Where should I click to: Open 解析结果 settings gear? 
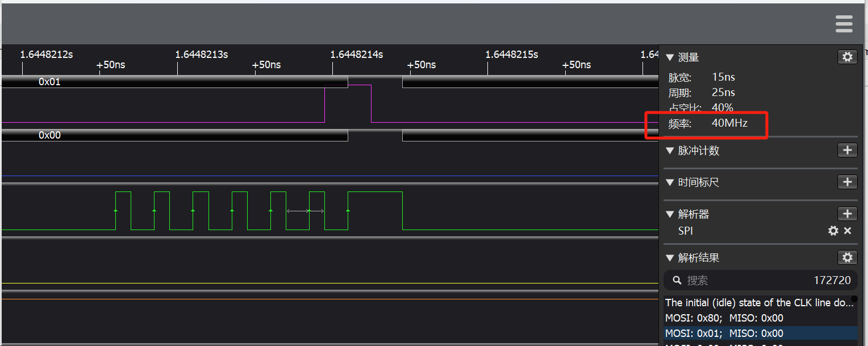pos(848,257)
